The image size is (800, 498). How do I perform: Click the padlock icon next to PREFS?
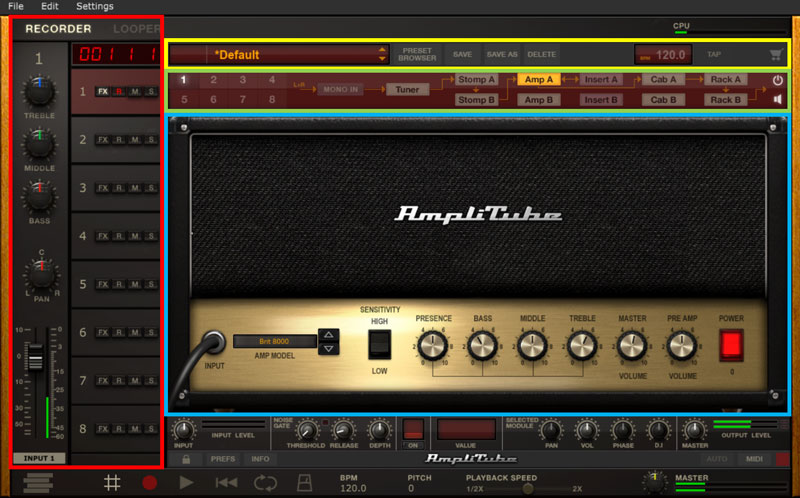point(186,459)
